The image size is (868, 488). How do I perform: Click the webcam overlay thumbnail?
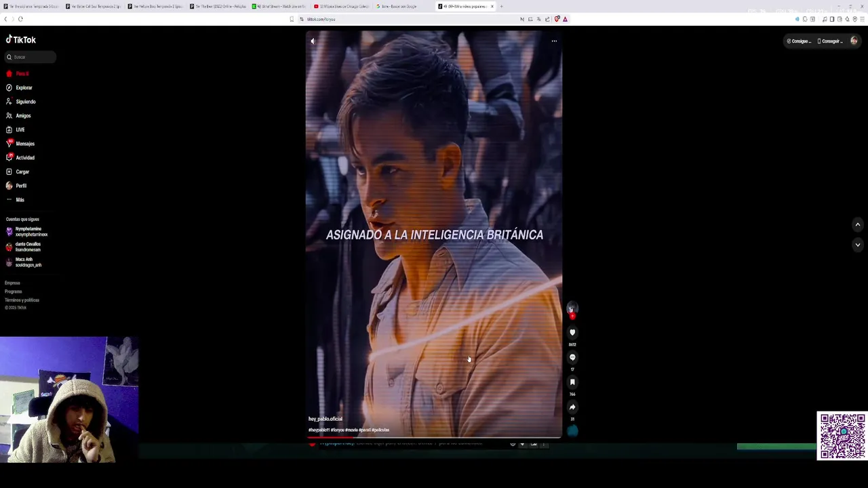[69, 400]
